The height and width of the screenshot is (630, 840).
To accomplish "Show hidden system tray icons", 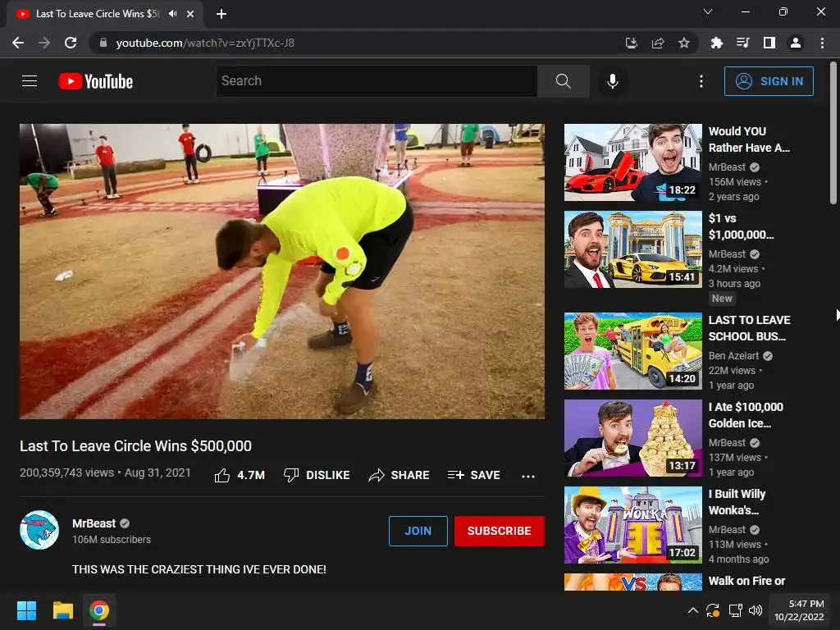I will click(692, 610).
